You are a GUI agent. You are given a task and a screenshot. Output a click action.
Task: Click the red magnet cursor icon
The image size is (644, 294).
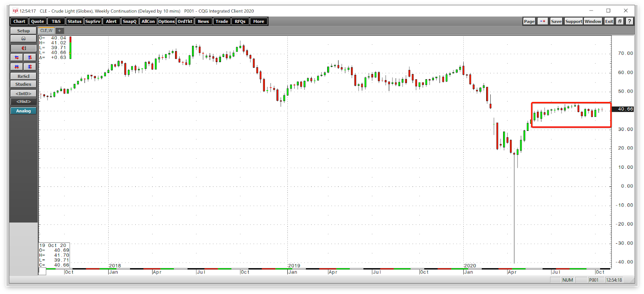23,48
